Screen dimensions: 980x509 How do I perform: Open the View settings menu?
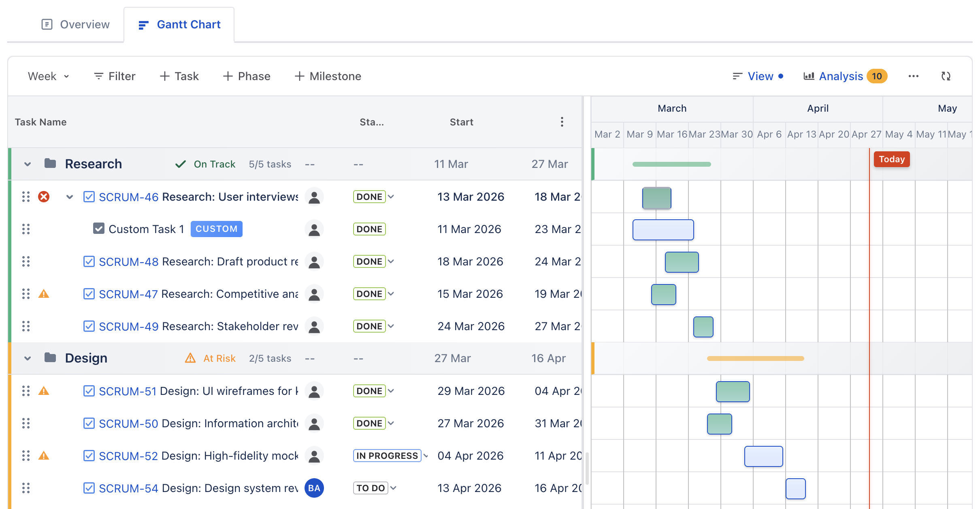(758, 76)
